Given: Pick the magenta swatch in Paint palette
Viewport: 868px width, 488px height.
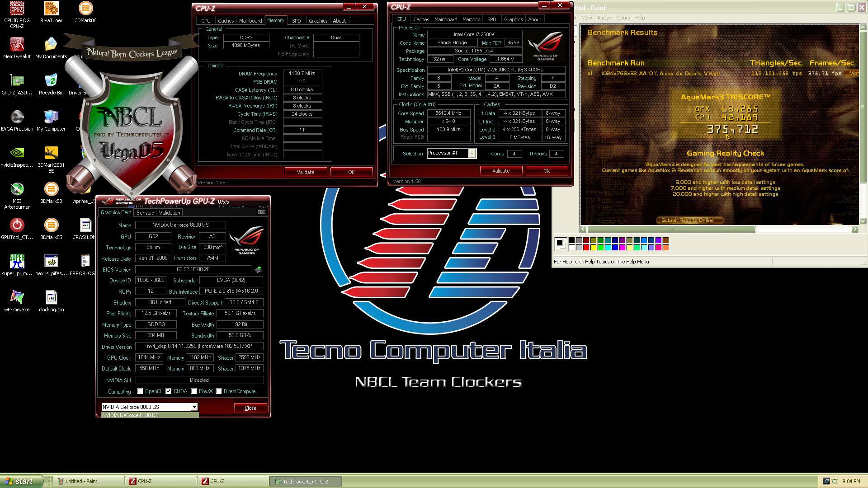Looking at the screenshot, I should click(x=623, y=247).
